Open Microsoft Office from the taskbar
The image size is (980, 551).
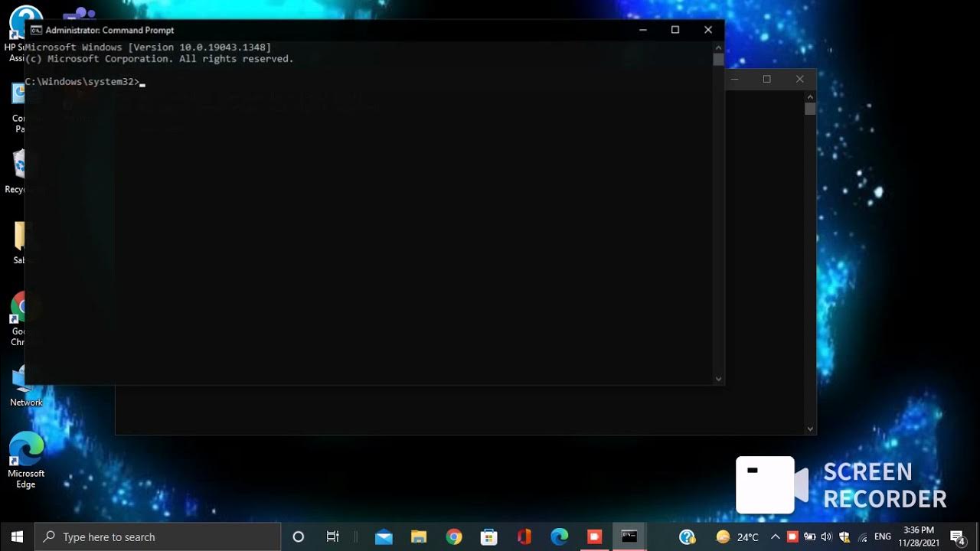[x=524, y=537]
